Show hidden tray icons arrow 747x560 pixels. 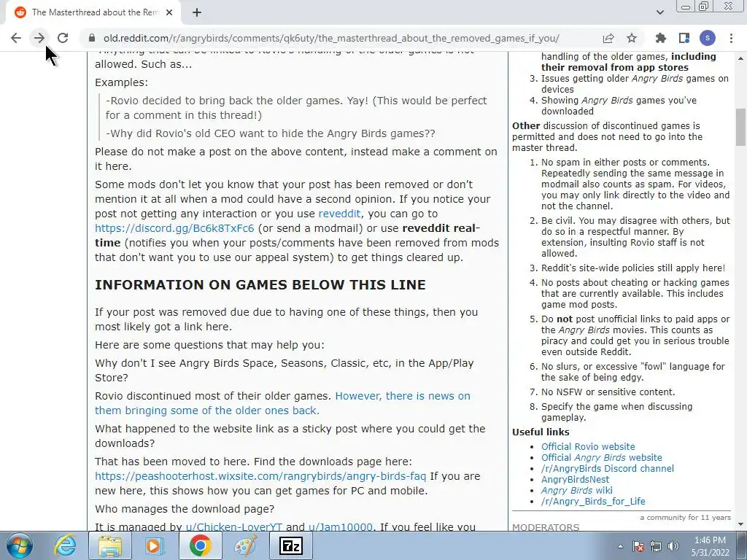(x=620, y=546)
